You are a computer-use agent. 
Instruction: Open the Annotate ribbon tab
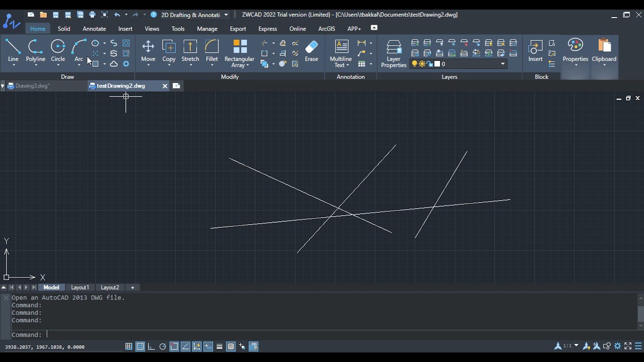(x=94, y=29)
